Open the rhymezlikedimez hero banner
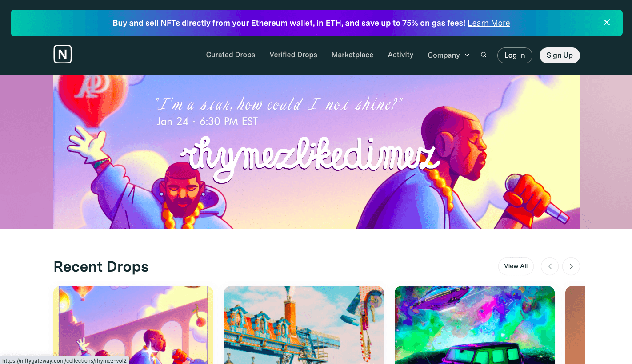The width and height of the screenshot is (632, 364). pos(316,152)
